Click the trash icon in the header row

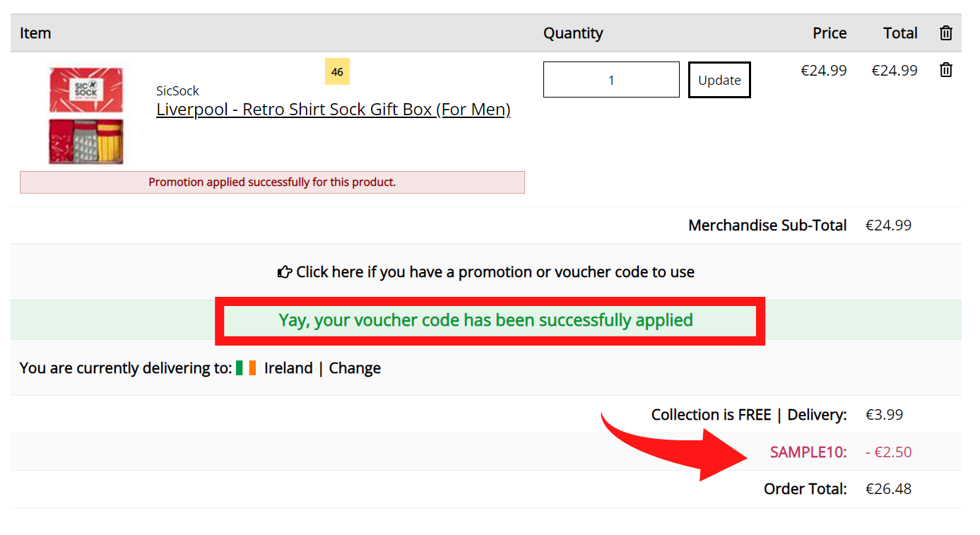point(946,33)
